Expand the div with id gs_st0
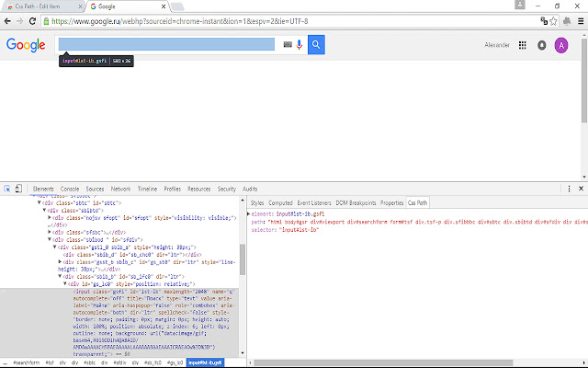Image resolution: width=588 pixels, height=368 pixels. point(62,261)
